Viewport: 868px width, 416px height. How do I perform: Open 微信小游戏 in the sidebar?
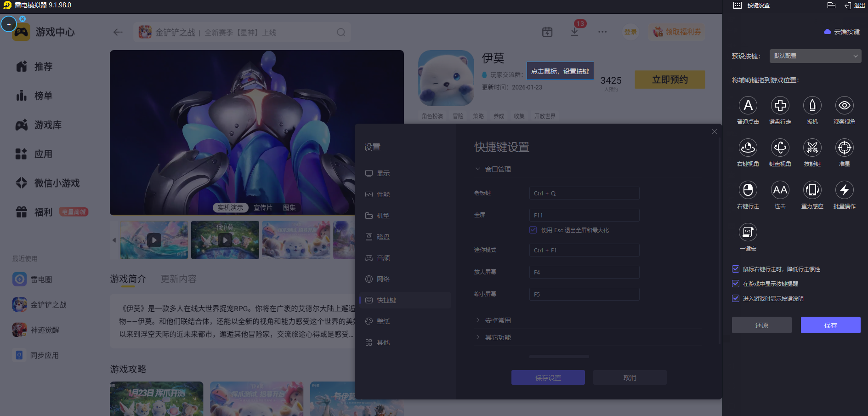47,183
